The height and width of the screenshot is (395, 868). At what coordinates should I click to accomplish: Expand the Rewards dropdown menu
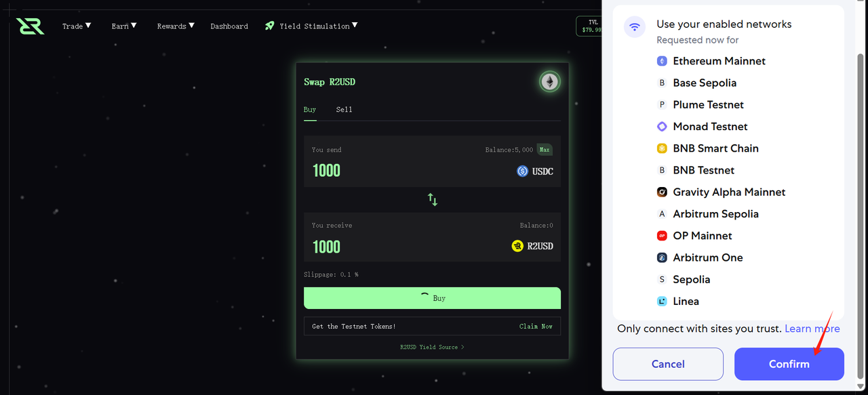click(x=176, y=26)
